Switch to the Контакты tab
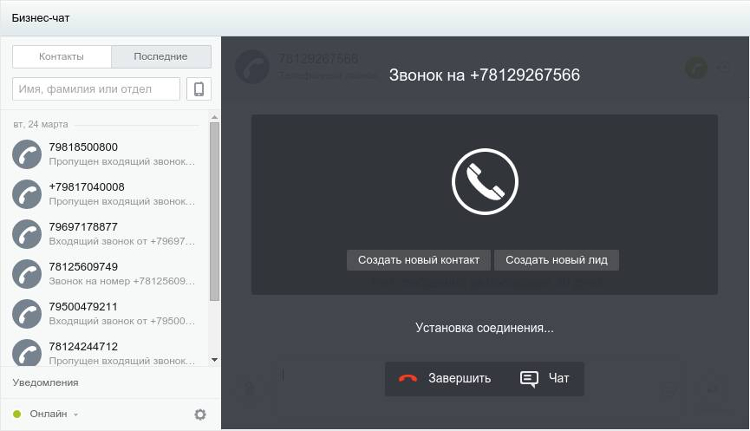Screen dimensions: 750x431 tap(62, 56)
